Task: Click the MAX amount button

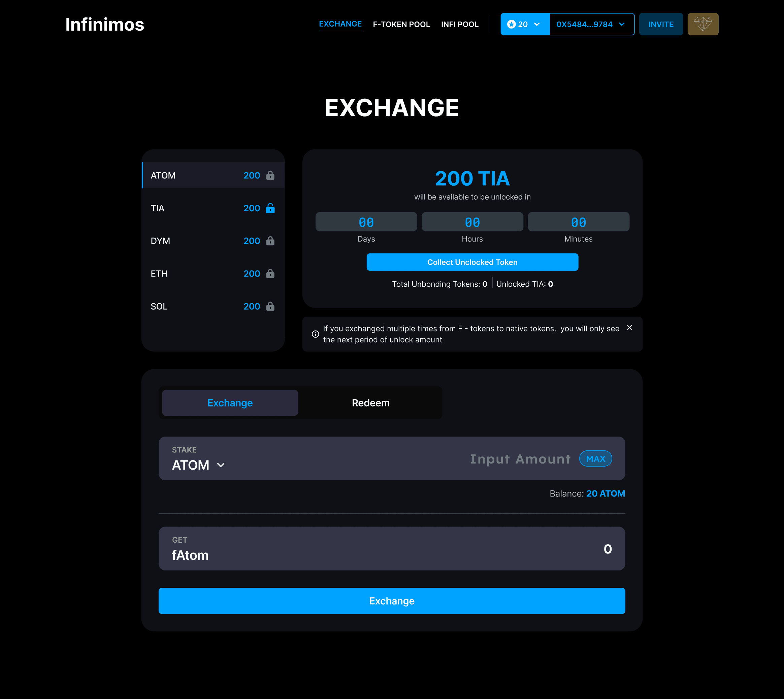Action: coord(595,458)
